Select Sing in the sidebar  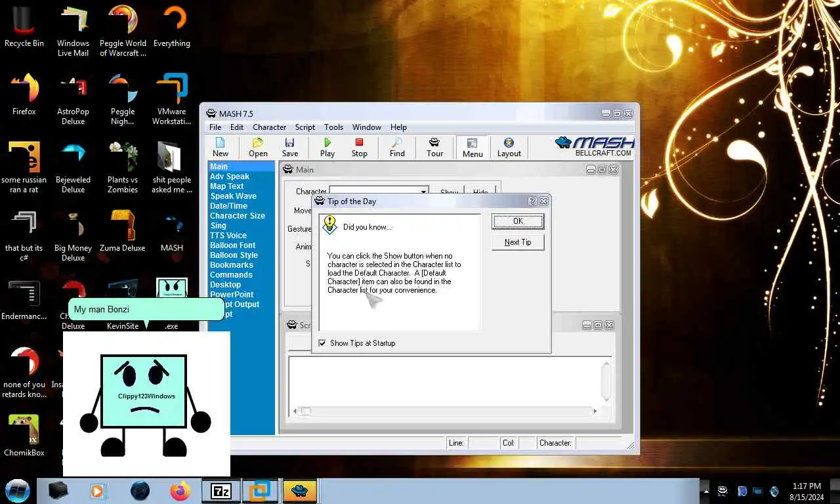(x=218, y=226)
